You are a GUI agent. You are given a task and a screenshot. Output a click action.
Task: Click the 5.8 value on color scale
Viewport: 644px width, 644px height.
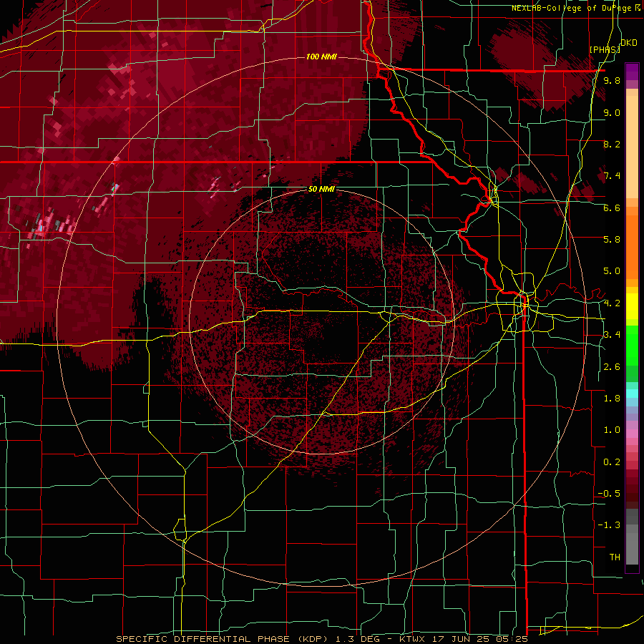click(612, 240)
